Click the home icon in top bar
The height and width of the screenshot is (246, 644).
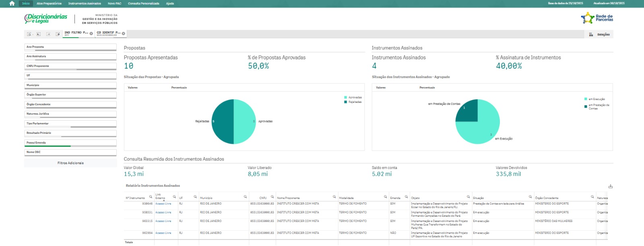click(12, 4)
